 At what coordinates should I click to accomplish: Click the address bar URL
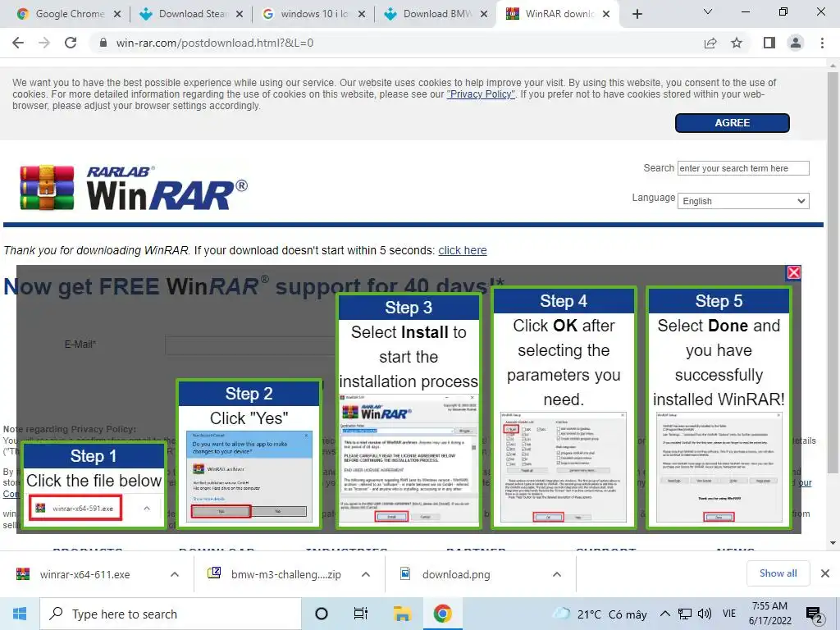point(215,43)
